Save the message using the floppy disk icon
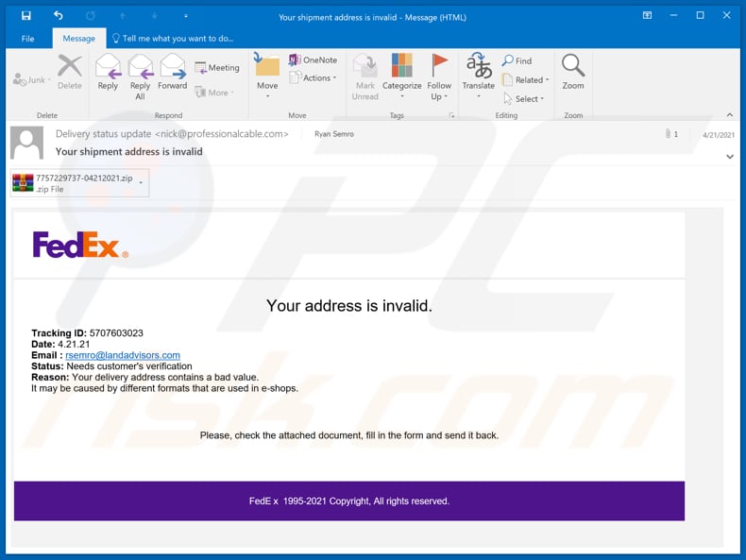746x560 pixels. tap(26, 16)
